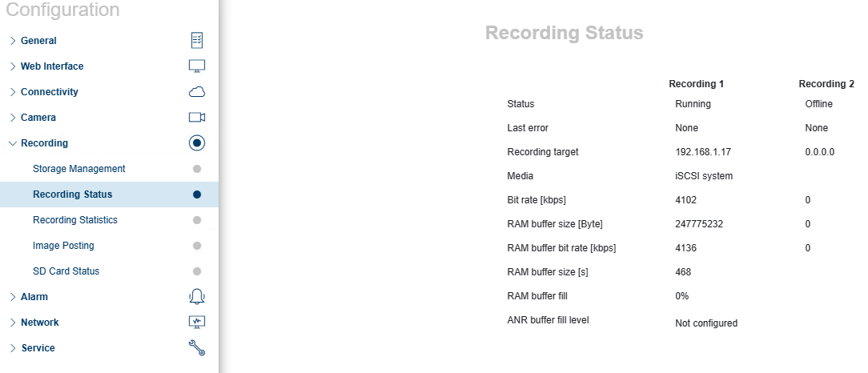The height and width of the screenshot is (373, 868).
Task: Select the SD Card Status dot
Action: tap(197, 271)
